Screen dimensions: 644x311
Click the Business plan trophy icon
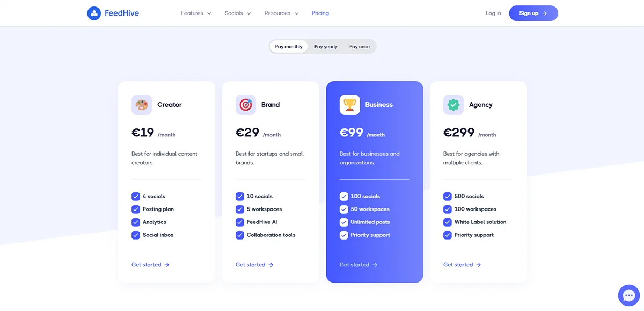[x=349, y=104]
